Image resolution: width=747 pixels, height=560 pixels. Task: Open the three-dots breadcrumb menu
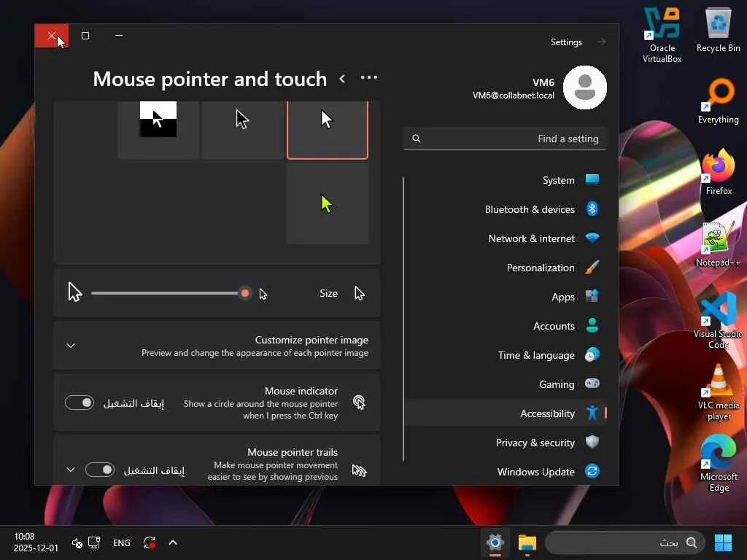[x=369, y=77]
